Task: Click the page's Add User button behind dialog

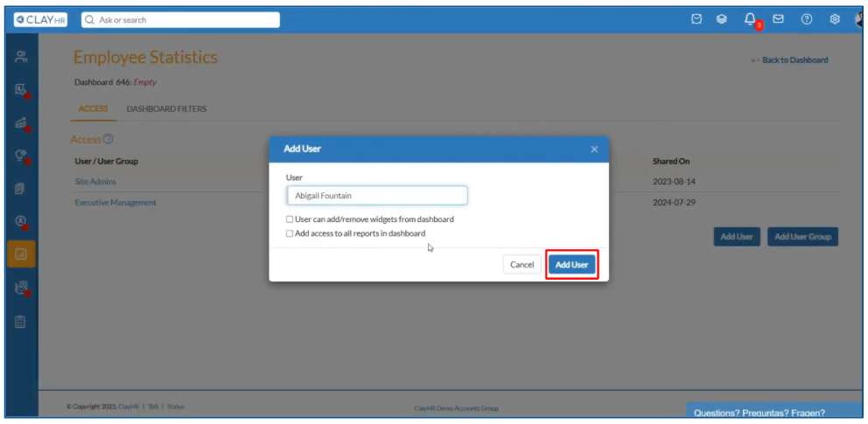Action: [x=737, y=237]
